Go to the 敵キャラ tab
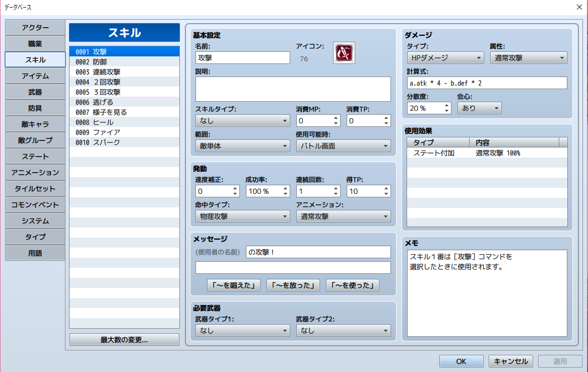This screenshot has width=588, height=372. (35, 124)
